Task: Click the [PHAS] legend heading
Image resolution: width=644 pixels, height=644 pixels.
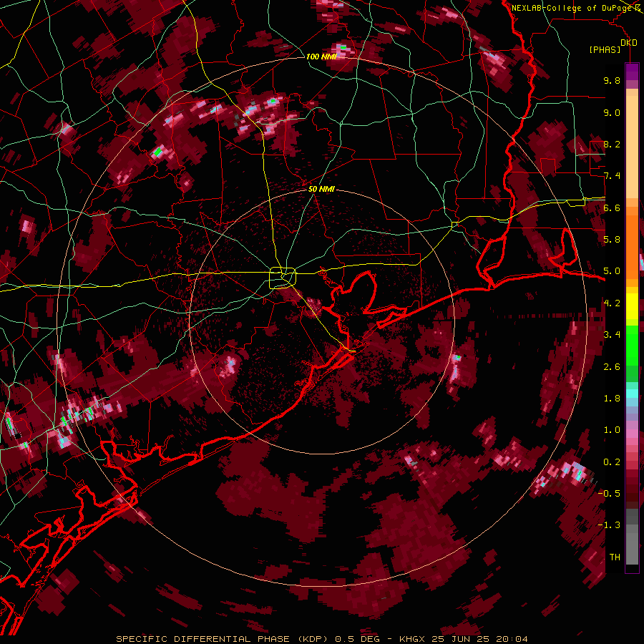Action: [605, 49]
